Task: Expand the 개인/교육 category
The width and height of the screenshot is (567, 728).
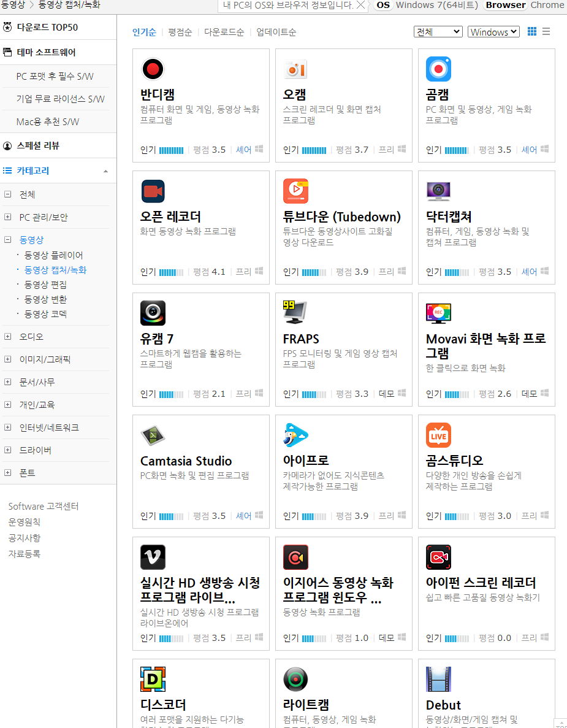Action: 7,405
